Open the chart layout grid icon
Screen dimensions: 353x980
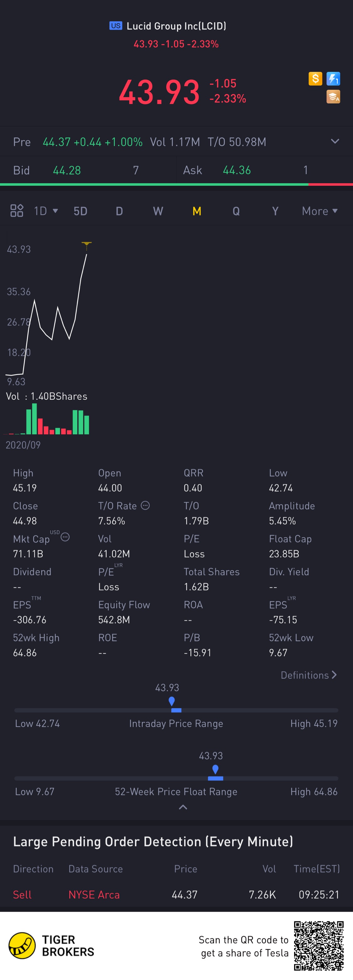pos(17,210)
